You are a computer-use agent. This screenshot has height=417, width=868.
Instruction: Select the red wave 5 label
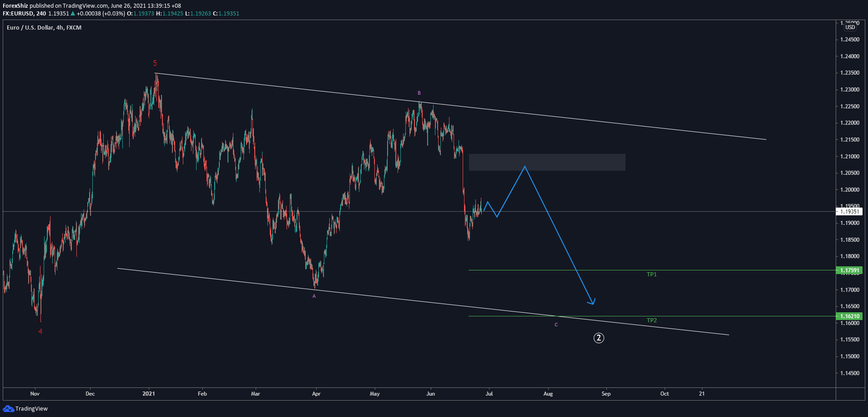(155, 63)
